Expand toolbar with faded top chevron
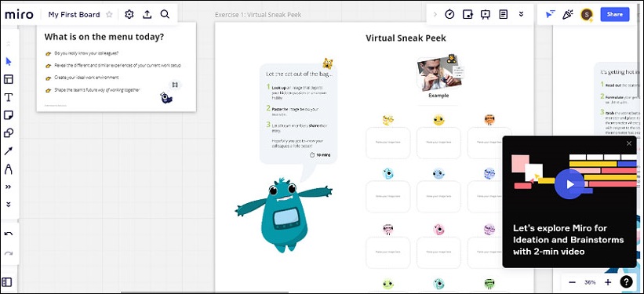The width and height of the screenshot is (644, 294). [x=9, y=44]
